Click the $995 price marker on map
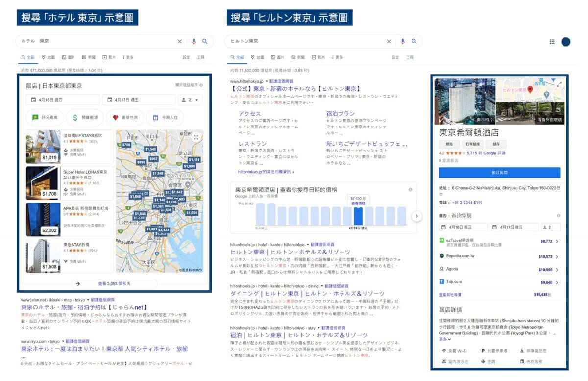The height and width of the screenshot is (381, 588). pyautogui.click(x=141, y=162)
